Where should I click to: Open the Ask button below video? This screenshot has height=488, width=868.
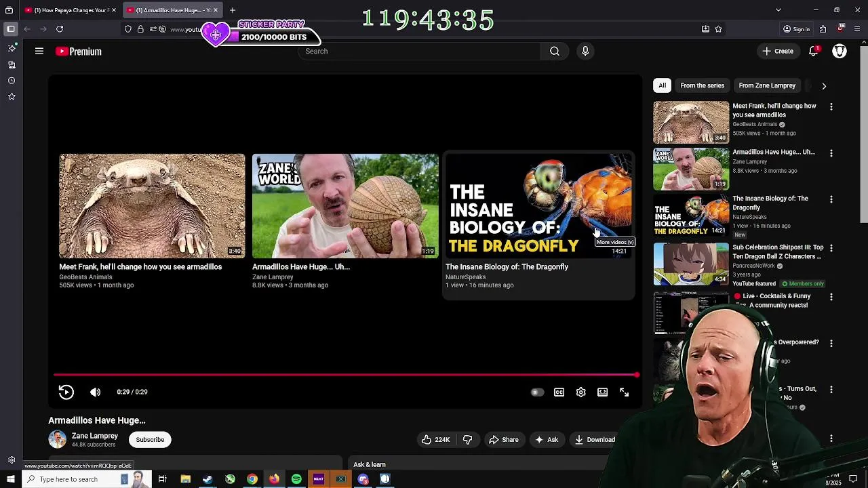(547, 440)
